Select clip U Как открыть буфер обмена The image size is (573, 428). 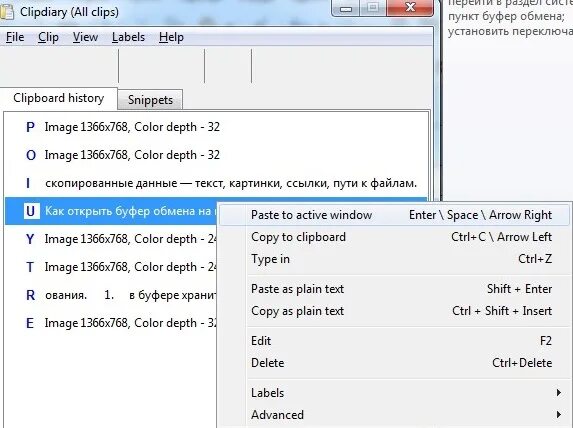(111, 211)
